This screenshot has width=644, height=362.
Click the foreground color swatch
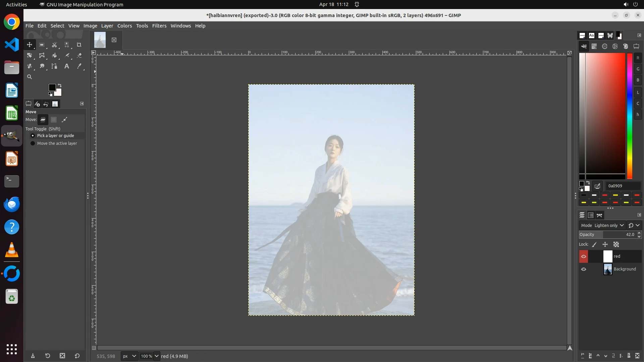tap(52, 88)
